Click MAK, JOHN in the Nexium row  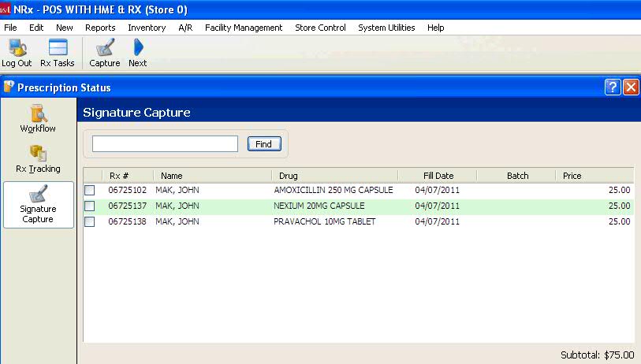(177, 206)
